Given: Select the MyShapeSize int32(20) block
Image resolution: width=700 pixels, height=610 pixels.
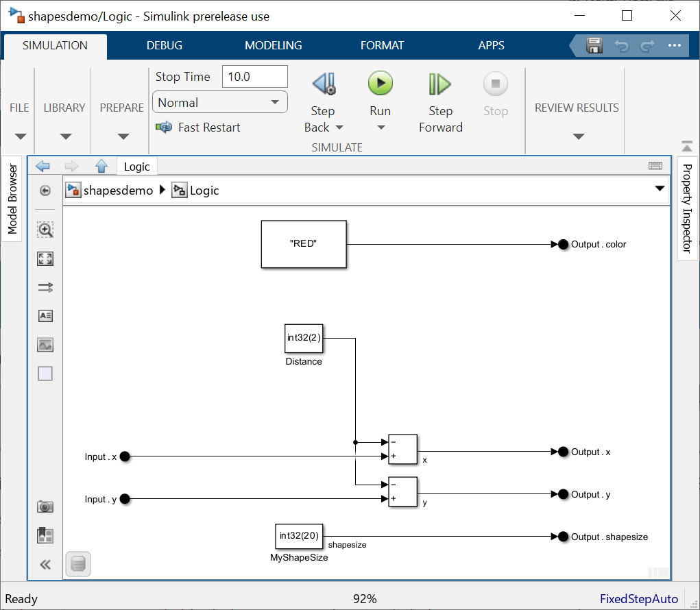Looking at the screenshot, I should [299, 537].
